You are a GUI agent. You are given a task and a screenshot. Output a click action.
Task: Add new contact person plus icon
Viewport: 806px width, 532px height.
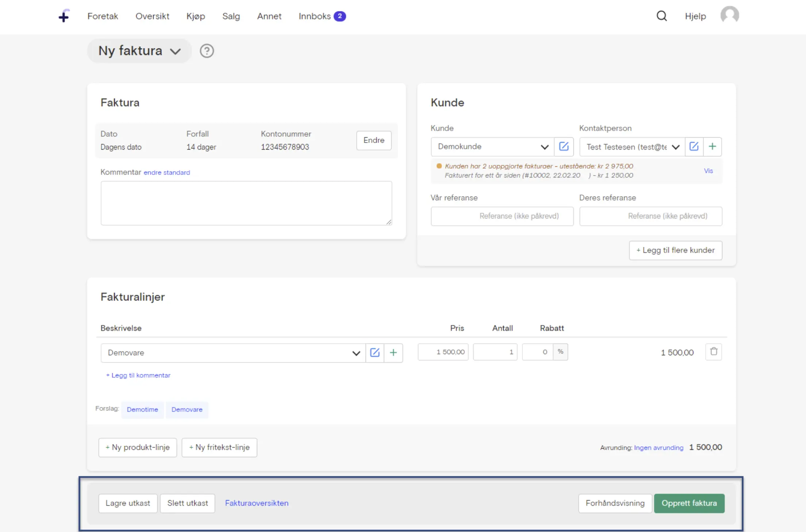[712, 147]
